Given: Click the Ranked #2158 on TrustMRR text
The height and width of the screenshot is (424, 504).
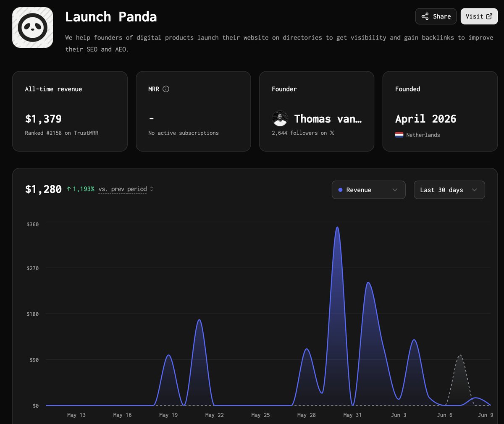Looking at the screenshot, I should tap(62, 133).
